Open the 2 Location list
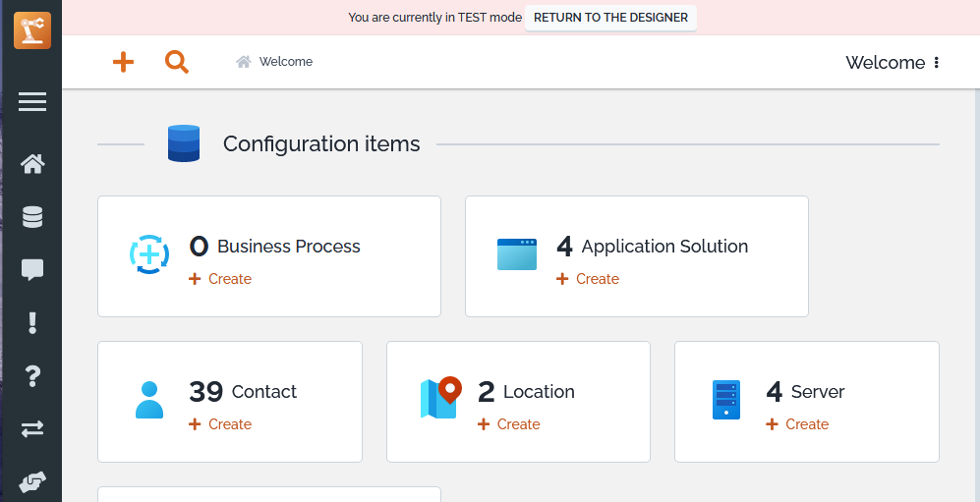 coord(526,391)
